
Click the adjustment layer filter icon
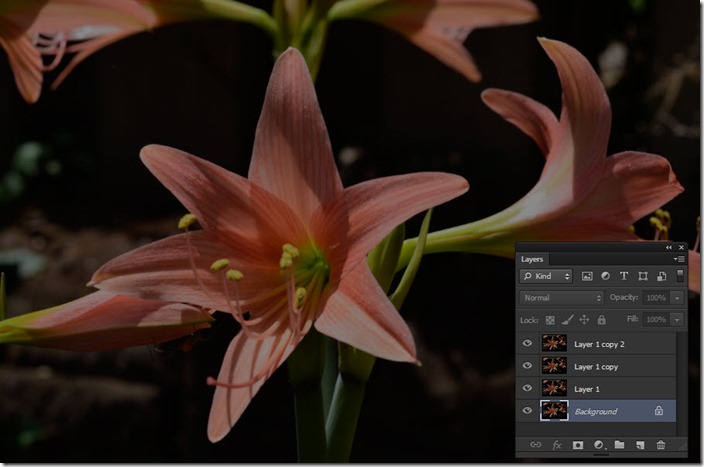(x=605, y=276)
